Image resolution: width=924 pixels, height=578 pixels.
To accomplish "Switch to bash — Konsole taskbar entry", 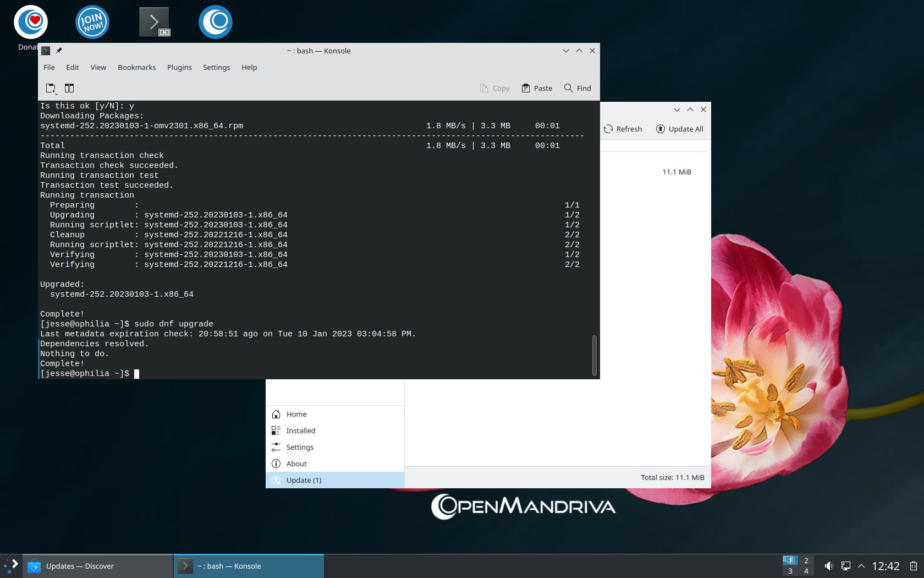I will coord(249,566).
